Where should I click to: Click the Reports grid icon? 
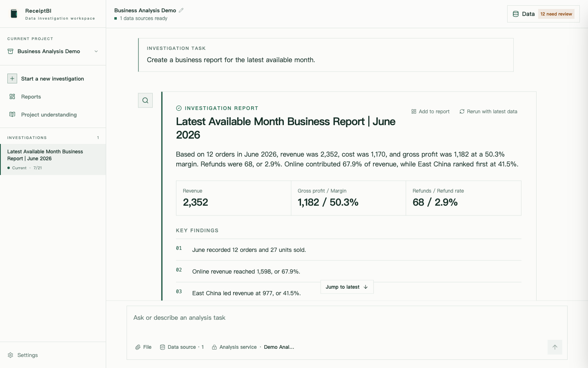12,96
